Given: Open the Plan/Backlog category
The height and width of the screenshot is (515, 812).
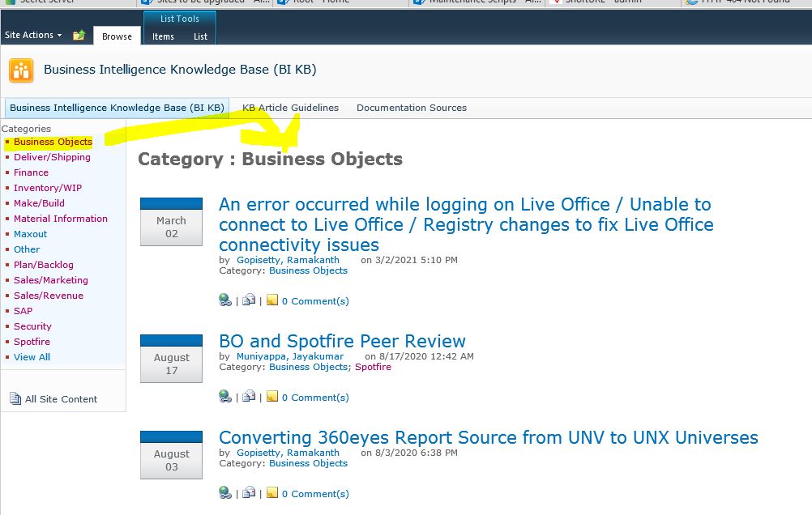Looking at the screenshot, I should tap(44, 265).
